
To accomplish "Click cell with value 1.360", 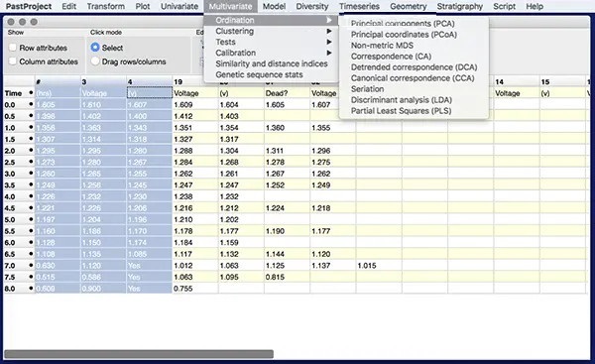I will coord(287,128).
